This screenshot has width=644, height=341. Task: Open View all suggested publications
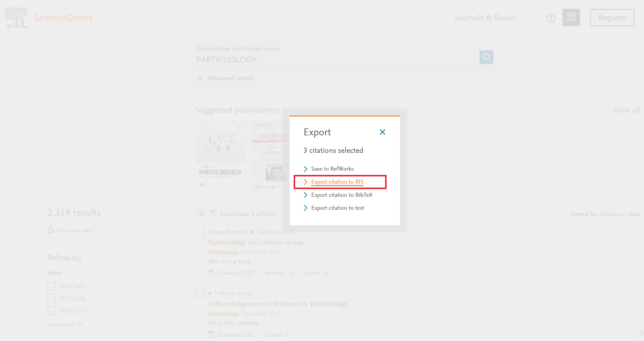point(626,110)
